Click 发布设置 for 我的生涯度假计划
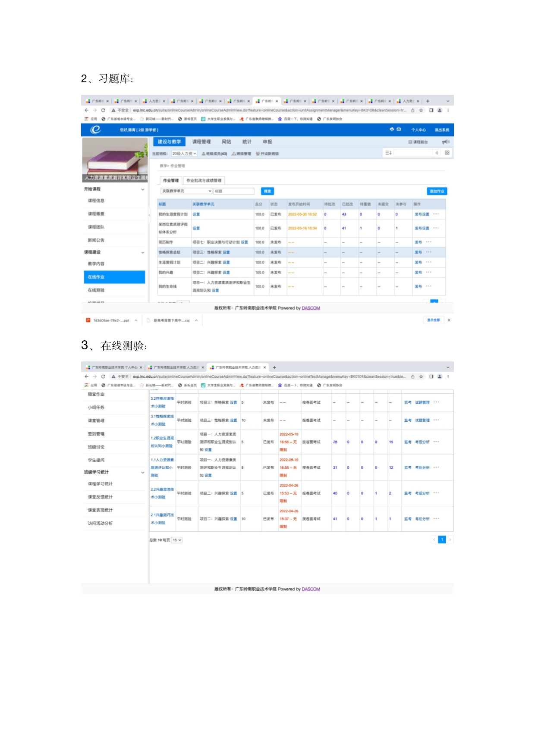 pyautogui.click(x=422, y=214)
